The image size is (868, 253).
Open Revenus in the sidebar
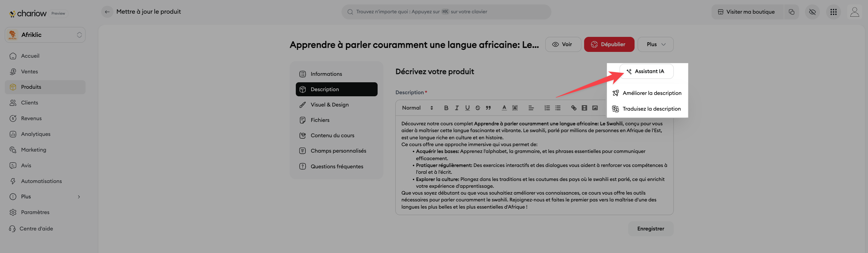tap(45, 118)
